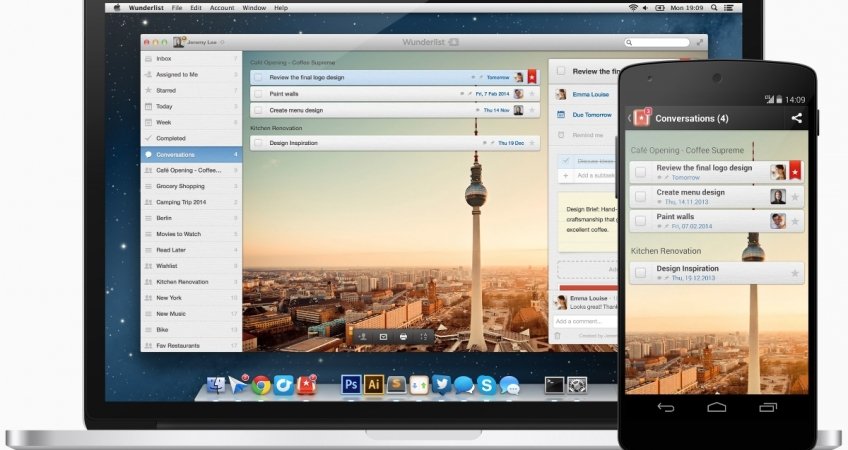
Task: Open Notification Center in the menu bar
Action: [729, 8]
